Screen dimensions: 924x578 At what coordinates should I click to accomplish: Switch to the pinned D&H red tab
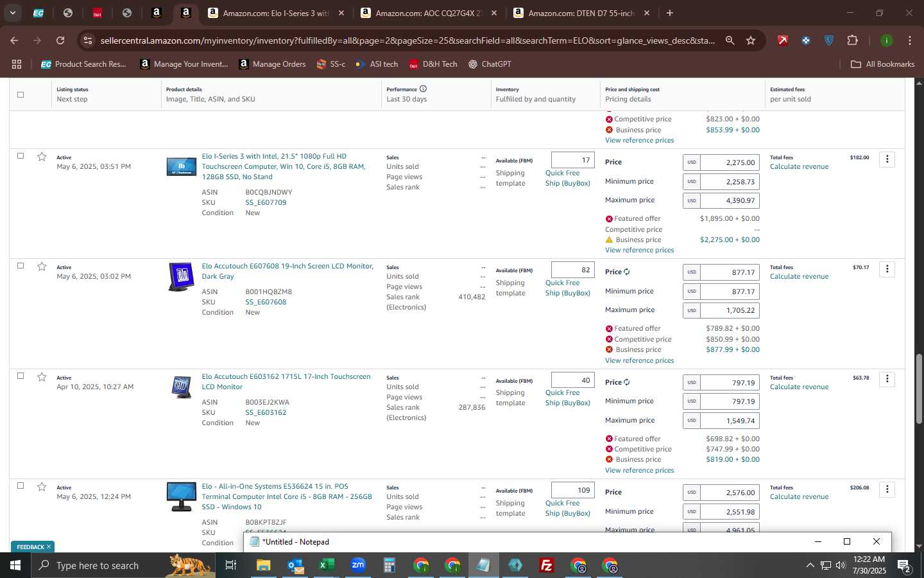(x=98, y=13)
